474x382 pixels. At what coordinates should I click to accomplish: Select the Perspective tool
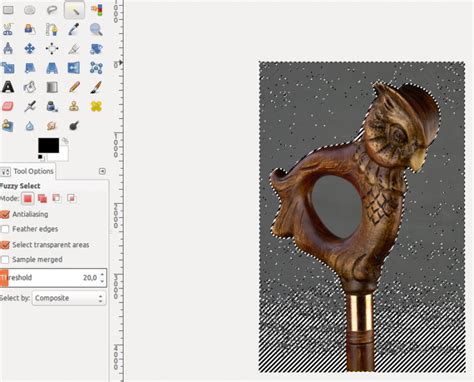click(x=52, y=68)
